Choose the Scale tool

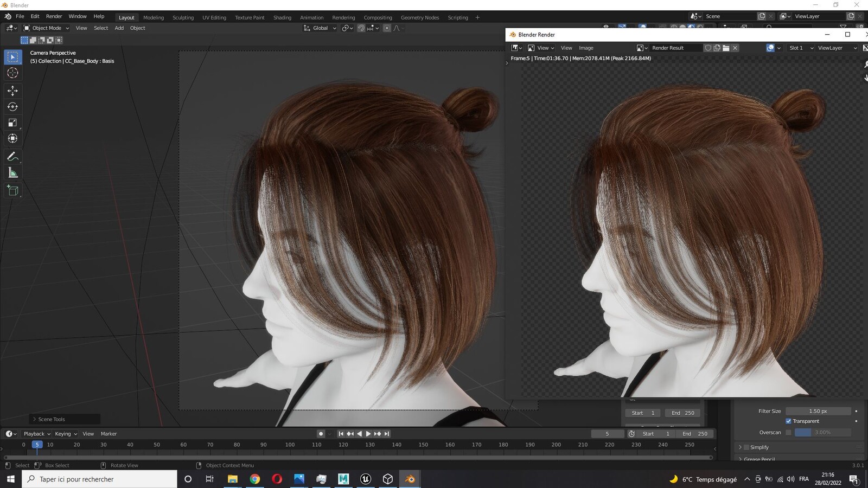point(13,123)
